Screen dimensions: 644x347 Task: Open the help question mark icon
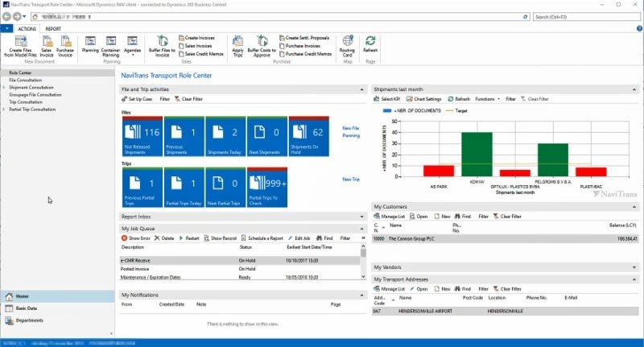tap(639, 28)
